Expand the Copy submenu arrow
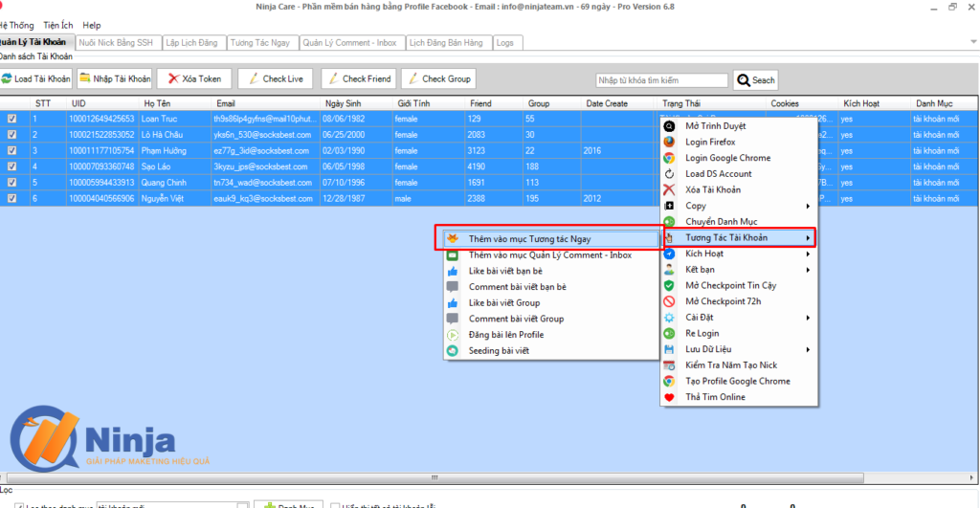 point(808,207)
